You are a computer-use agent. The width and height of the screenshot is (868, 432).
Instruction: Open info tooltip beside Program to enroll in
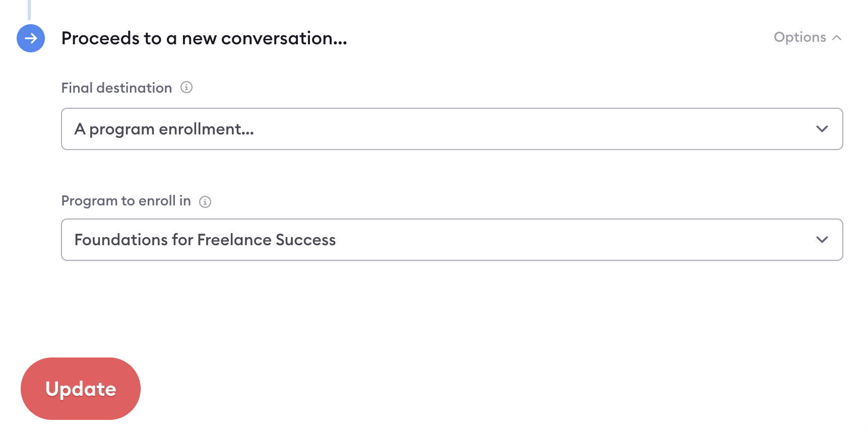pos(205,202)
